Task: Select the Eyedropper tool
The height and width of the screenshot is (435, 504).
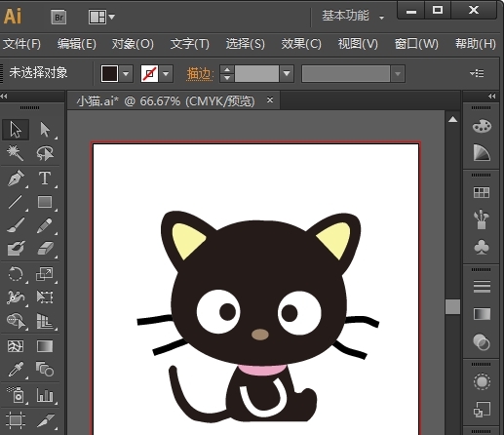Action: point(16,370)
